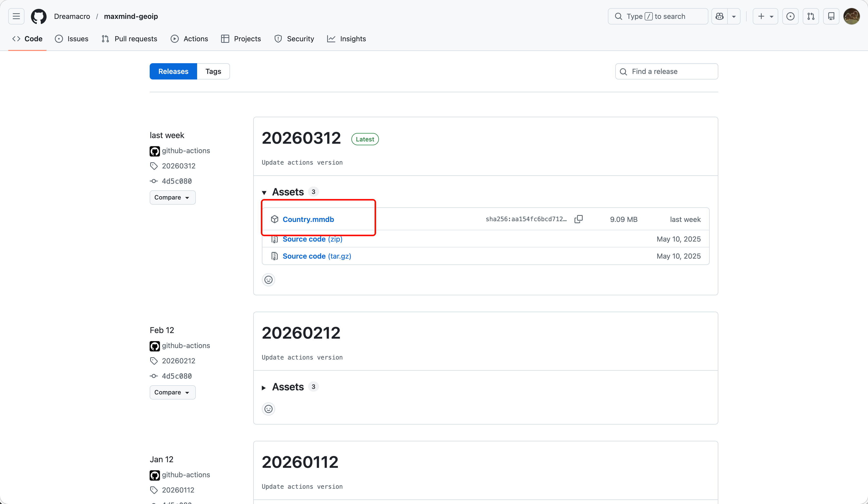
Task: Click the Find a release search field
Action: click(x=667, y=71)
